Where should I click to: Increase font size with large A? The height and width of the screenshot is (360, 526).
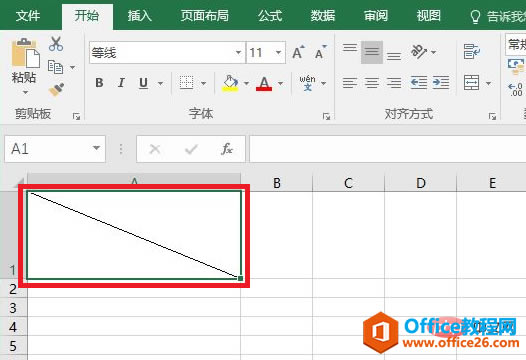[298, 52]
